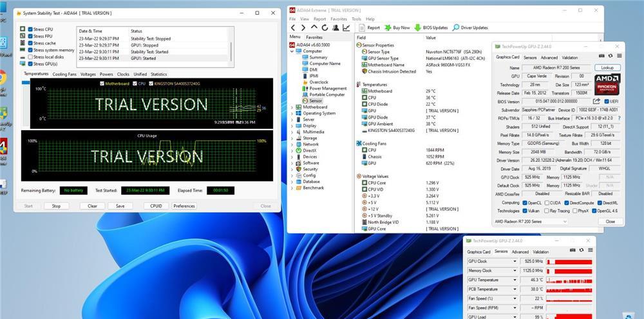Open the hamburger menu in upper GPU-Z window
Screen dimensions: 644x319
click(619, 56)
